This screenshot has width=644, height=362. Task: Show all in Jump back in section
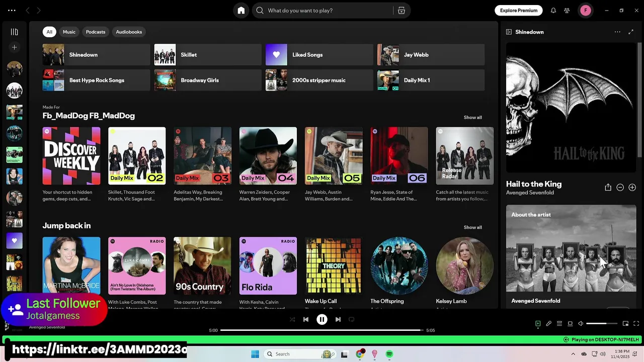pyautogui.click(x=472, y=227)
